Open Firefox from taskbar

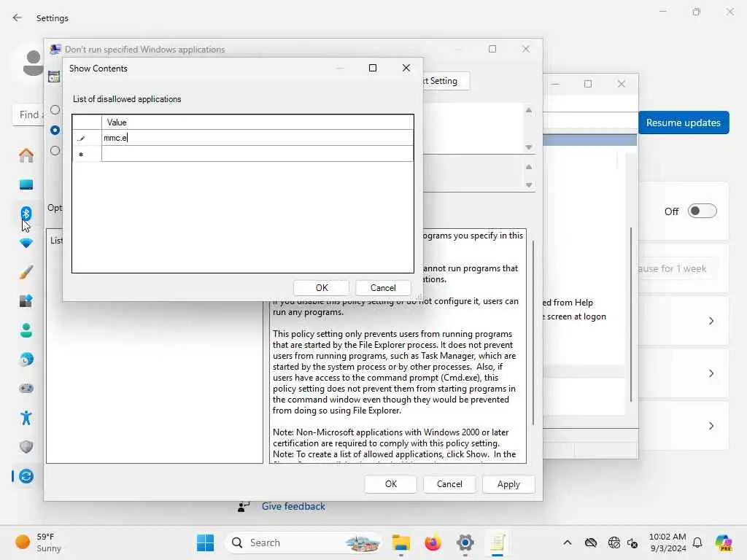[x=433, y=542]
